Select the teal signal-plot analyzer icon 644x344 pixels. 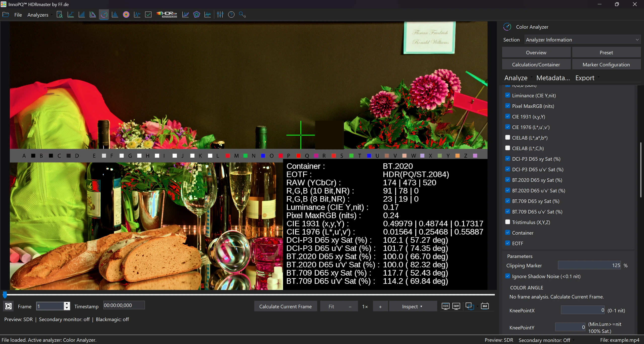pos(208,15)
